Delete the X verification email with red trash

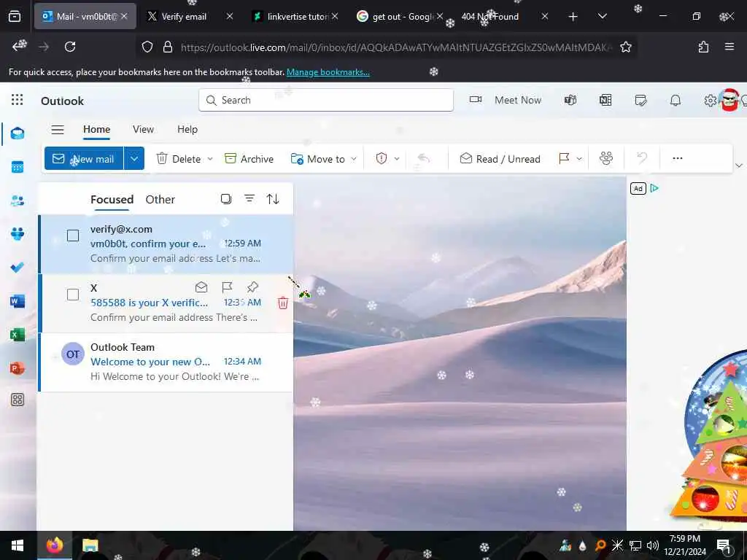click(x=283, y=303)
